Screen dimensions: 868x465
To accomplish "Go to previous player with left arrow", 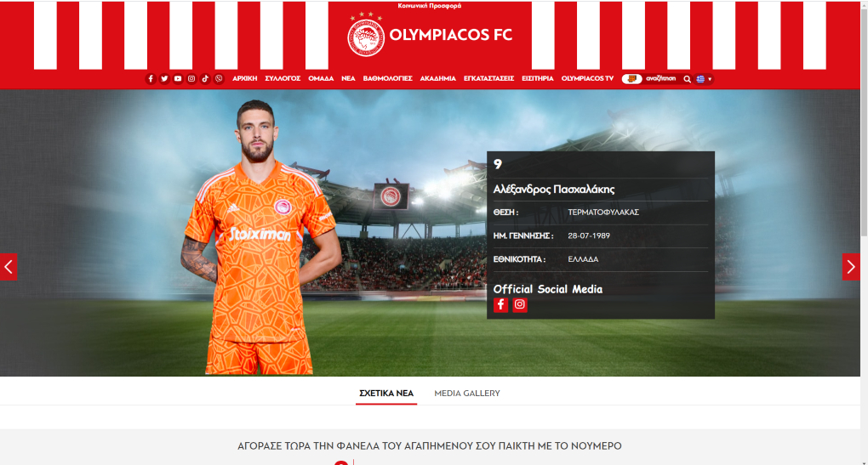I will (9, 267).
